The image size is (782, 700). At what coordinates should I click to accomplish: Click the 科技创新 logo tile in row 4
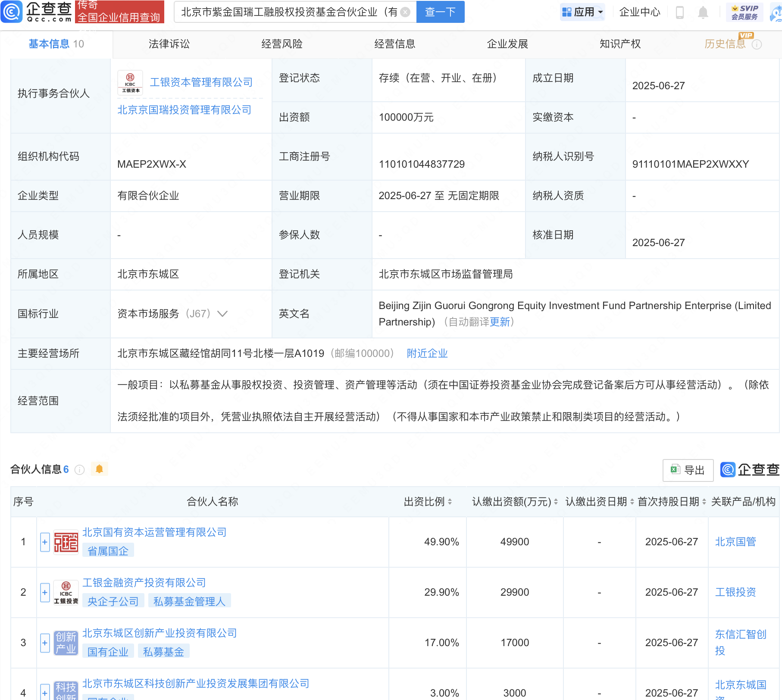[66, 691]
